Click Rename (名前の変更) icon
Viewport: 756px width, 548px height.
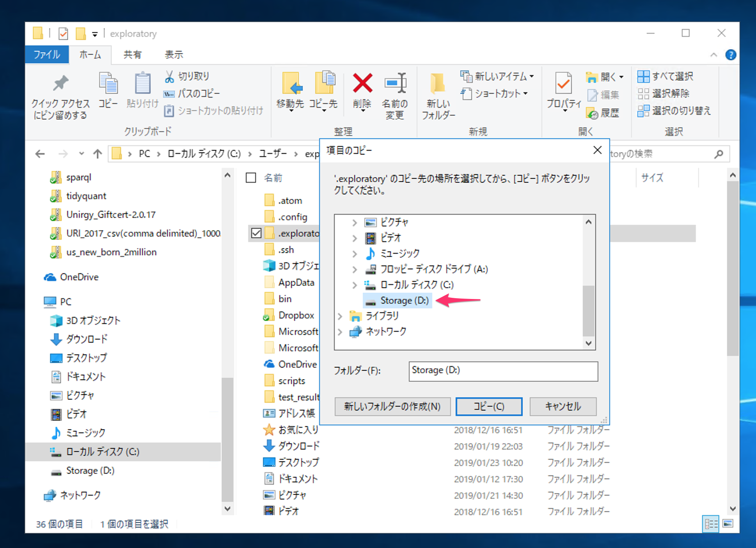click(395, 83)
